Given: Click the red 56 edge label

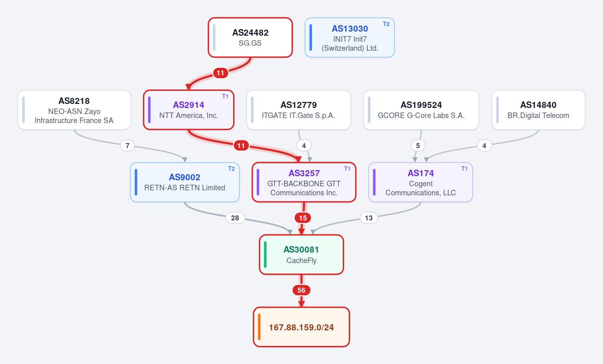Looking at the screenshot, I should 301,290.
